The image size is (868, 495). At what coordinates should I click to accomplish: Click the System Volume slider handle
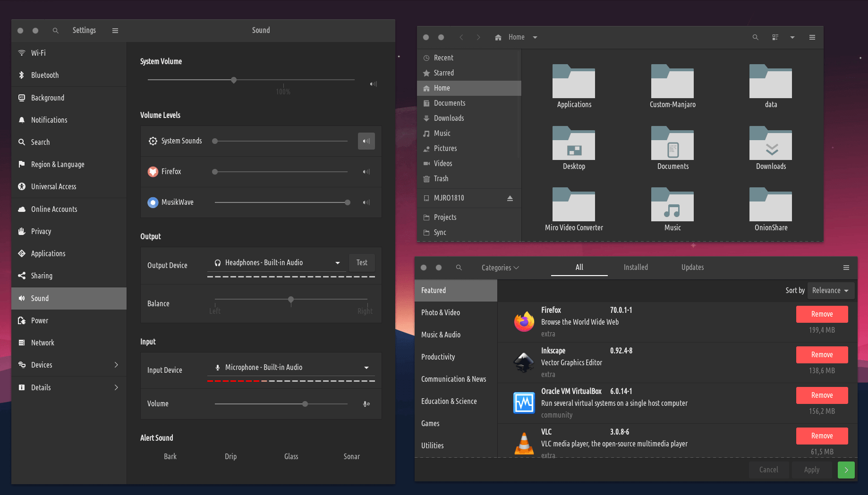[x=234, y=80]
